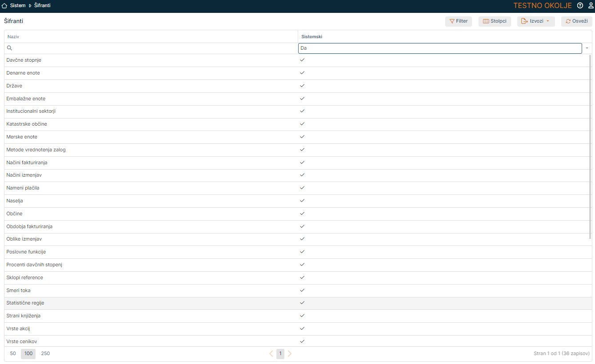Image resolution: width=595 pixels, height=364 pixels.
Task: Sort by the Naziv column header
Action: [13, 36]
